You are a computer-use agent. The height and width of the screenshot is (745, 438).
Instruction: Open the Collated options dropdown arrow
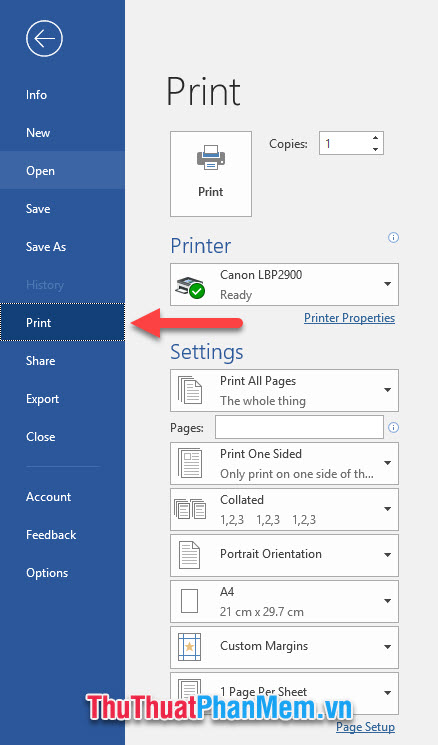pos(388,509)
